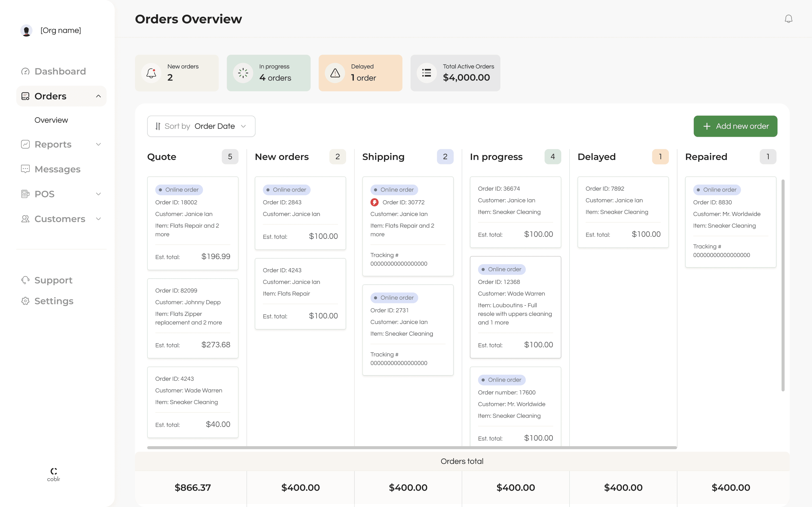The width and height of the screenshot is (812, 507).
Task: Click the Dashboard gauge icon in the sidebar
Action: [26, 71]
